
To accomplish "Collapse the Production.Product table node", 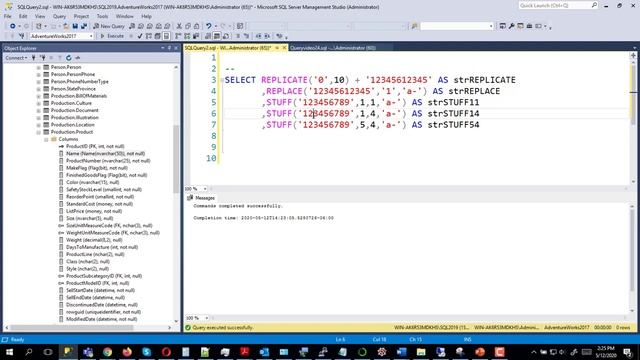I will pyautogui.click(x=39, y=132).
